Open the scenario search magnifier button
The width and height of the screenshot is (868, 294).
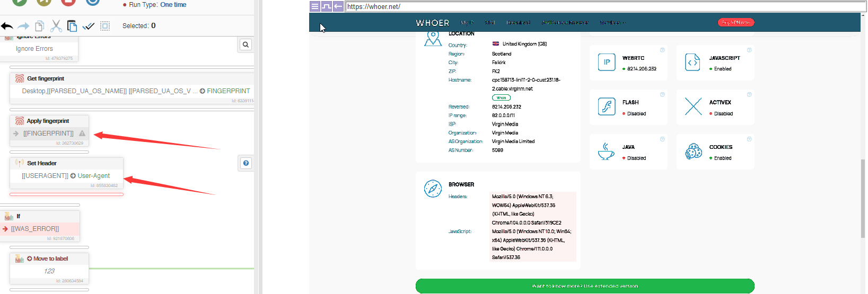click(246, 45)
